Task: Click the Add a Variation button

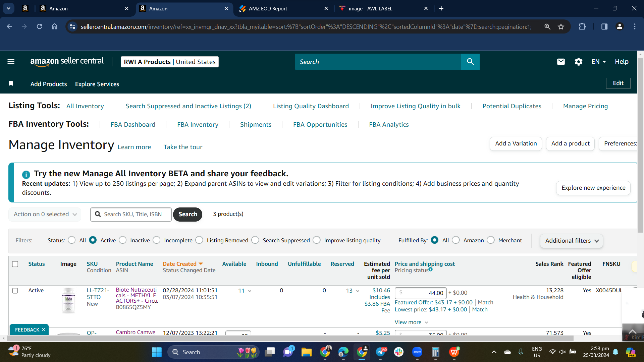Action: pos(516,143)
